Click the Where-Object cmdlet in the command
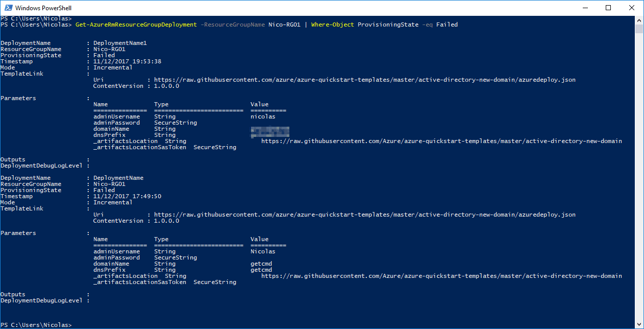This screenshot has width=644, height=329. coord(332,25)
